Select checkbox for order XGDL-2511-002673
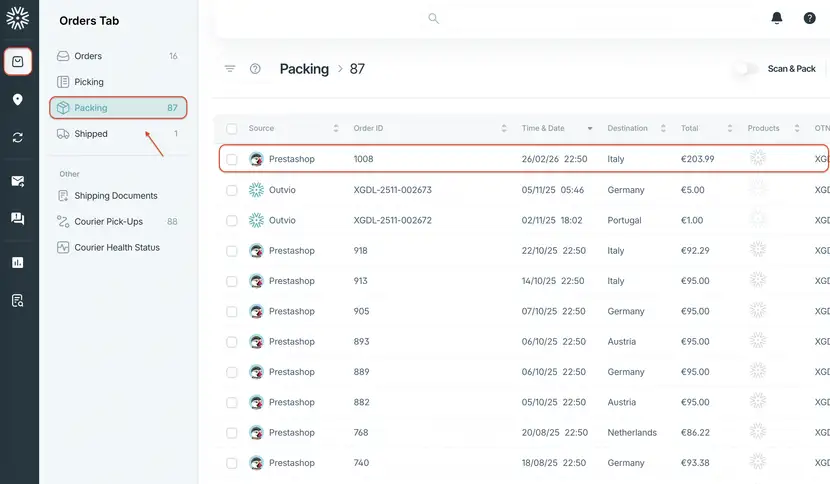This screenshot has width=830, height=484. (x=232, y=190)
